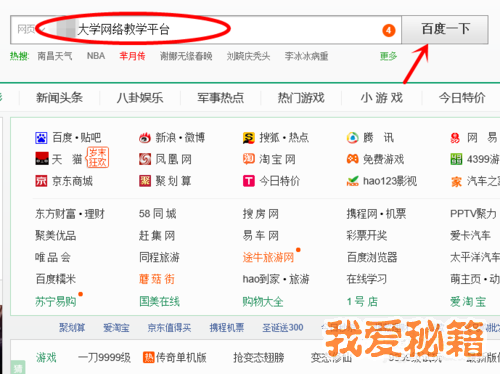The height and width of the screenshot is (374, 500).
Task: Open 途牛旅游网 link
Action: (x=268, y=257)
